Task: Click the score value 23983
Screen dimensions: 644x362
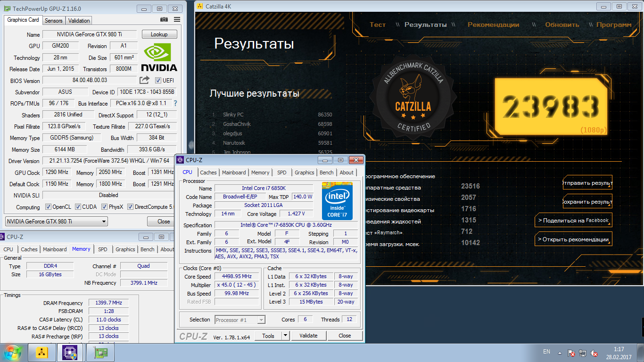Action: [550, 107]
